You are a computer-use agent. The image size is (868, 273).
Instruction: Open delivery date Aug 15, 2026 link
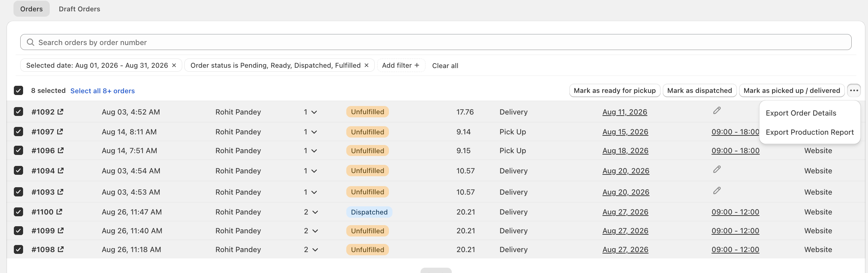tap(625, 132)
